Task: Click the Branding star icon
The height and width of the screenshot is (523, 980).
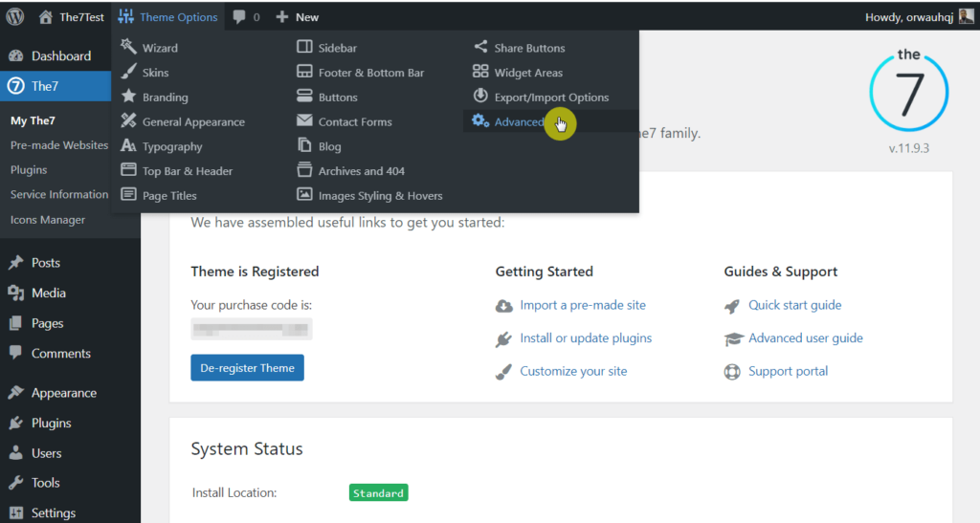Action: coord(128,97)
